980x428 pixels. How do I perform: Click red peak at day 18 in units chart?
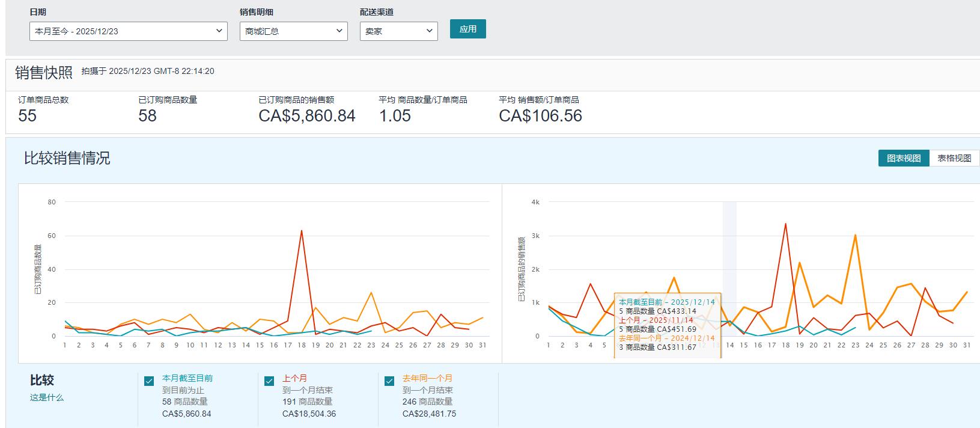pyautogui.click(x=302, y=231)
